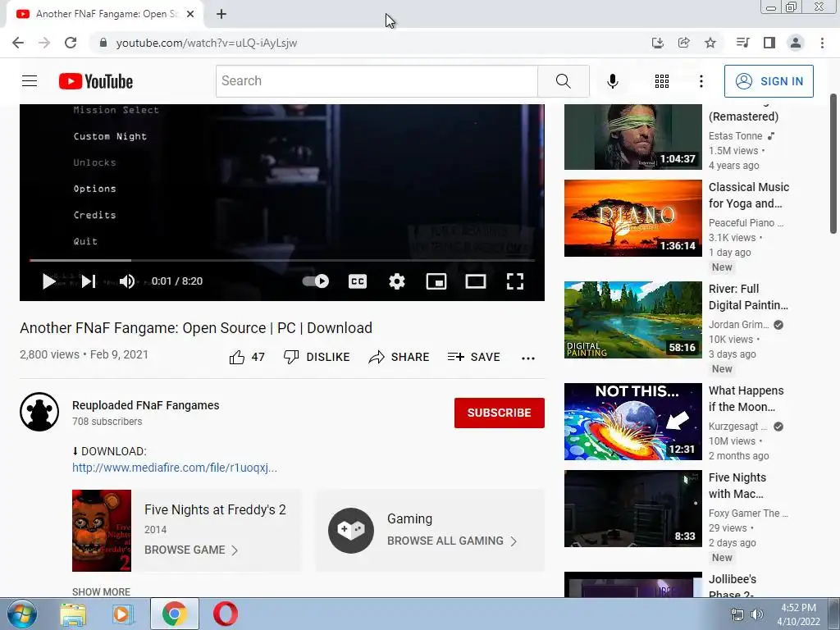The width and height of the screenshot is (840, 630).
Task: Open Windows Media Player from taskbar
Action: [122, 614]
